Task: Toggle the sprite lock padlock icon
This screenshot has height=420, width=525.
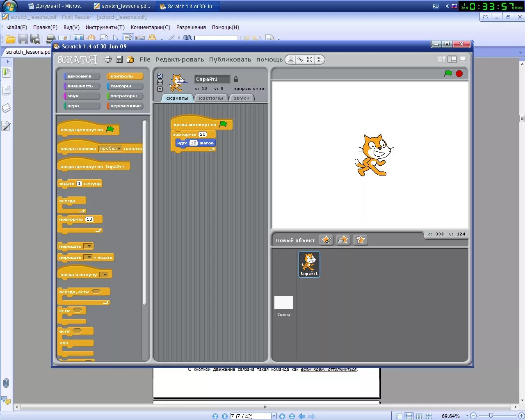Action: pyautogui.click(x=236, y=79)
